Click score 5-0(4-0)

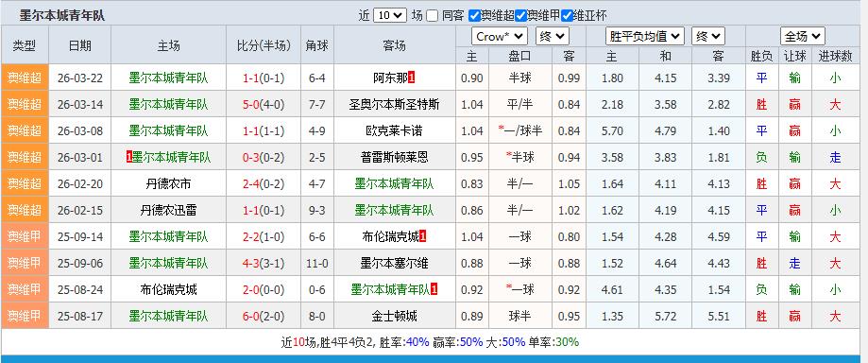click(263, 105)
